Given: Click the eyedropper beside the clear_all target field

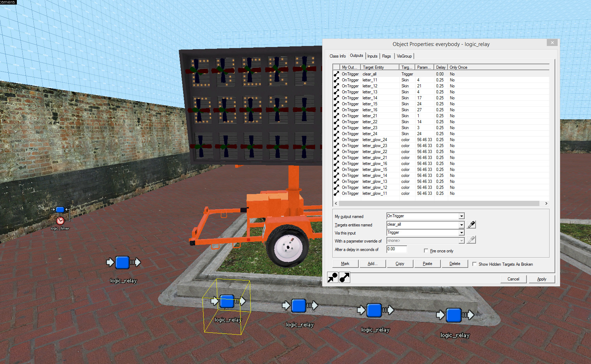Looking at the screenshot, I should point(471,225).
